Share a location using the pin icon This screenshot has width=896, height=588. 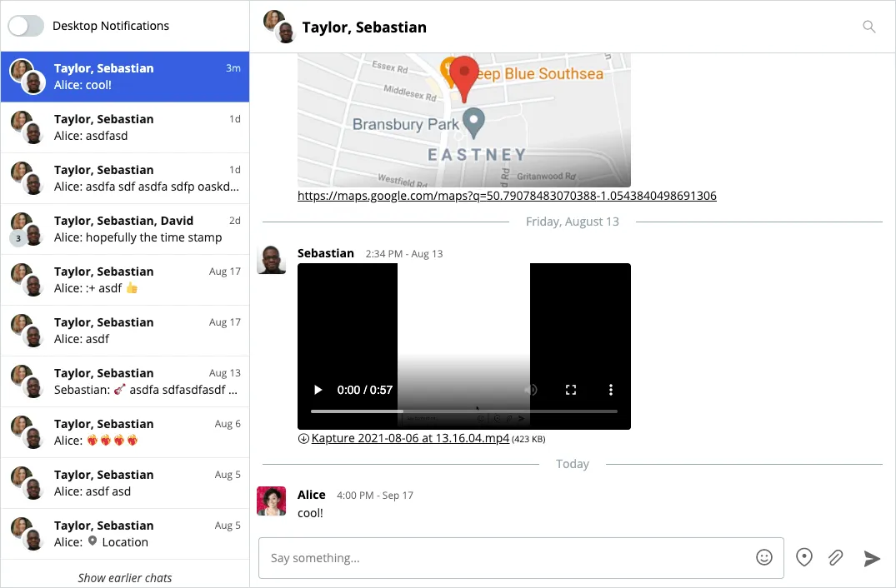(x=803, y=557)
